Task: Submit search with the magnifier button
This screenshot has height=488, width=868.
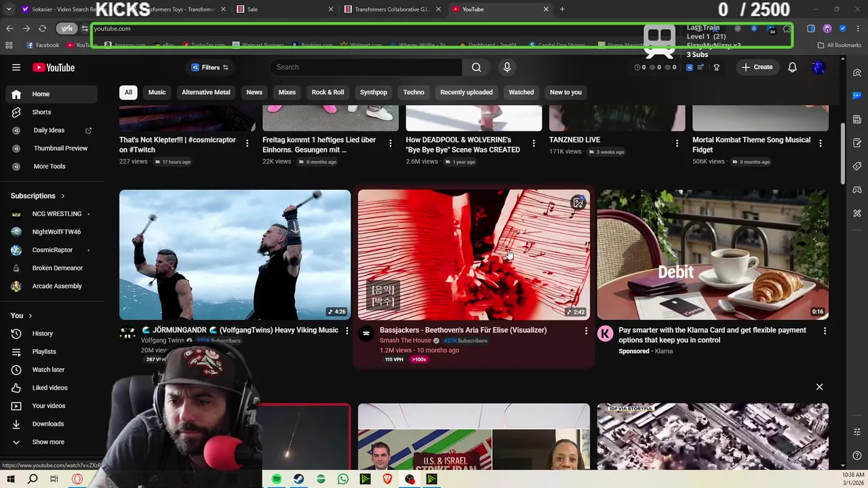Action: (x=477, y=67)
